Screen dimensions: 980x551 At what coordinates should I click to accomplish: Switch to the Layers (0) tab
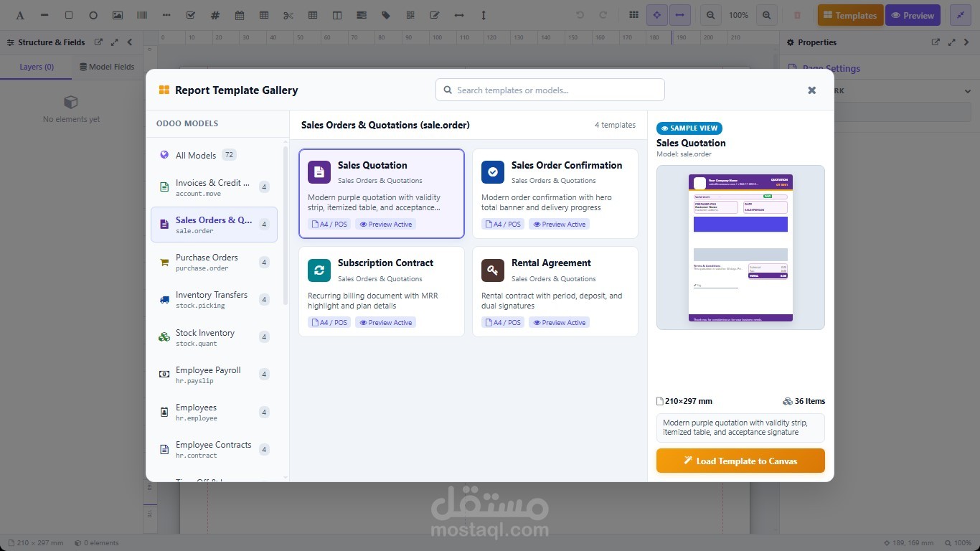click(x=36, y=67)
